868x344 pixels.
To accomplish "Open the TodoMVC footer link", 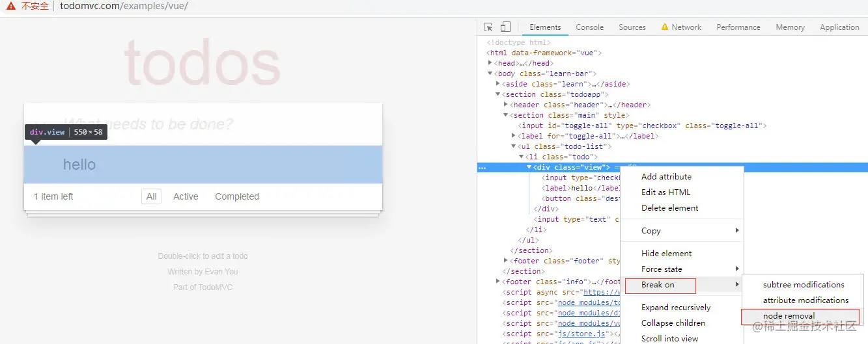I will (216, 287).
